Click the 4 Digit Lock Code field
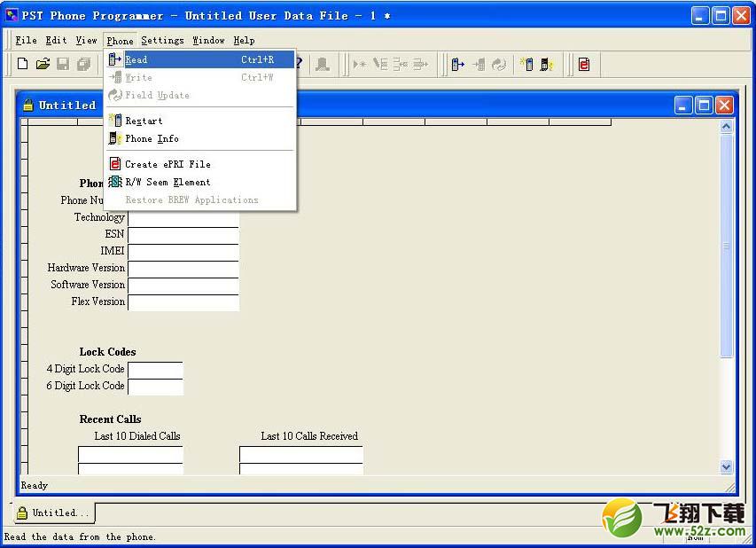 coord(155,370)
